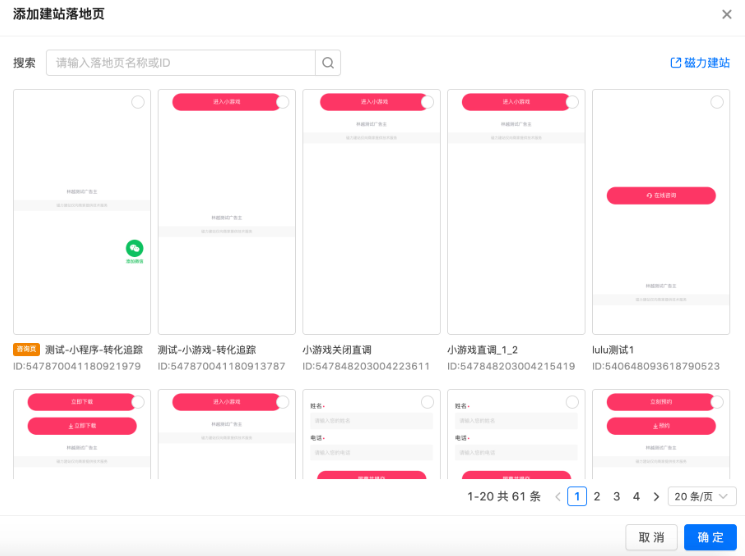This screenshot has width=745, height=556.
Task: Go to next page arrow
Action: click(656, 497)
